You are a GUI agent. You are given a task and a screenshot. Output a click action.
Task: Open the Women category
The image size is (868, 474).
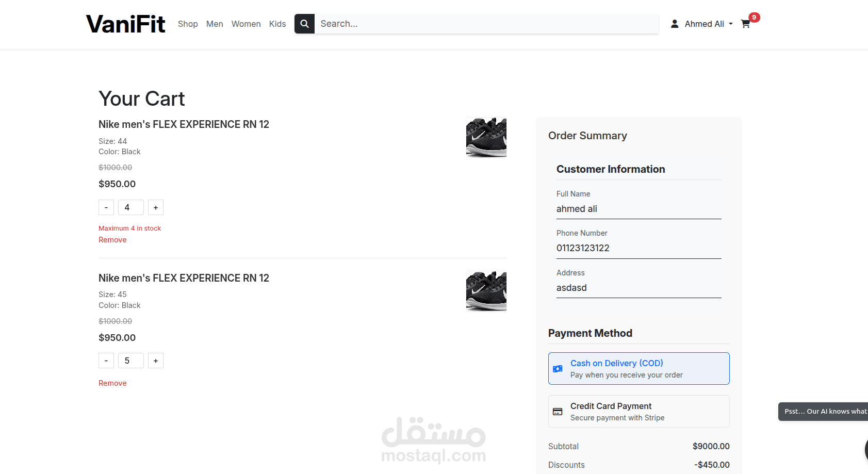tap(246, 24)
